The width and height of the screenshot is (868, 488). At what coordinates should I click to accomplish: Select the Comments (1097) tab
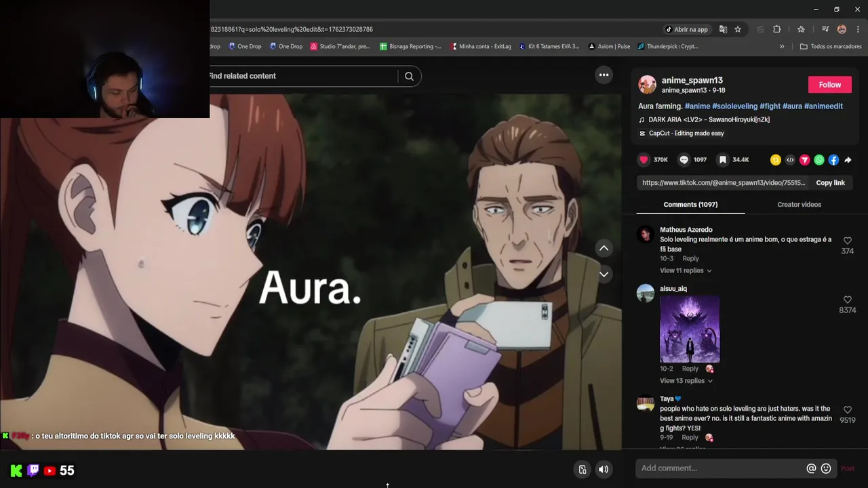[x=690, y=205]
